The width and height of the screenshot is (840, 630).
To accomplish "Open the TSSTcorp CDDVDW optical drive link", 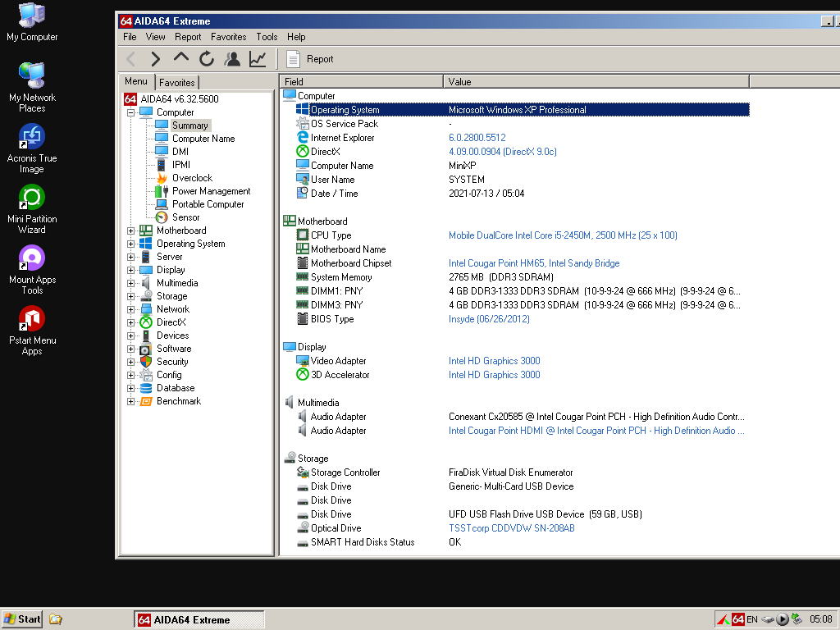I will tap(512, 527).
